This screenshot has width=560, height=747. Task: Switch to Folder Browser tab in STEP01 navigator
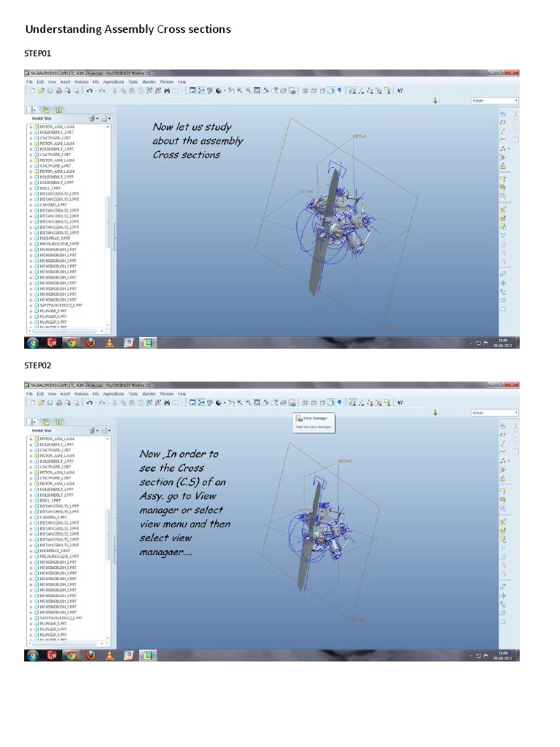pyautogui.click(x=46, y=109)
